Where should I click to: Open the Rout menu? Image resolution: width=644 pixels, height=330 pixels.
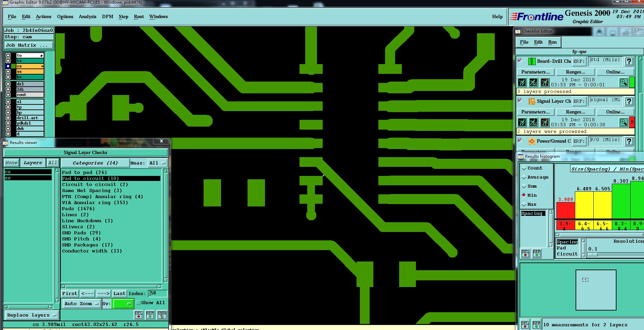(139, 17)
